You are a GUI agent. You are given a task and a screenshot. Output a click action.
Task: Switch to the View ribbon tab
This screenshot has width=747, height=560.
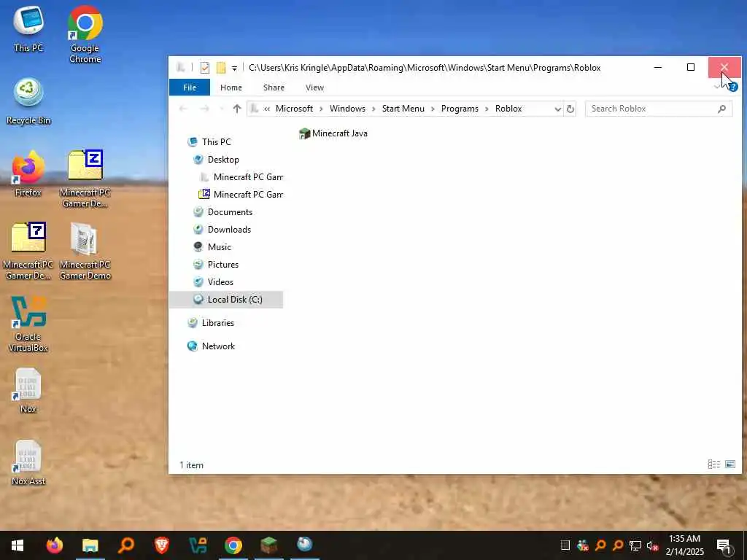tap(314, 87)
